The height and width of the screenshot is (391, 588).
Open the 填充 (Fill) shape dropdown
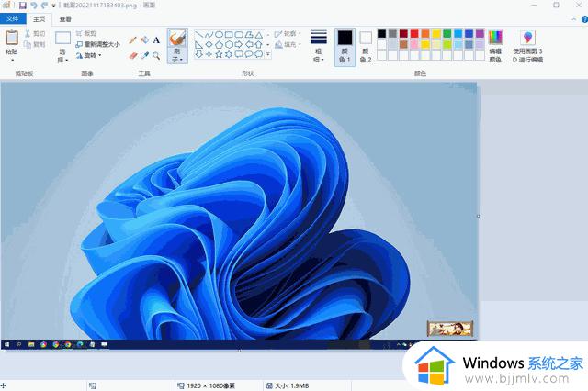coord(288,45)
